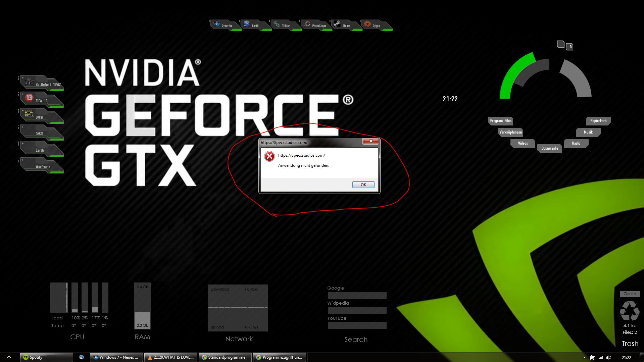Click the plus on the Battlefield 1942 tile
This screenshot has height=362, width=644.
point(22,78)
